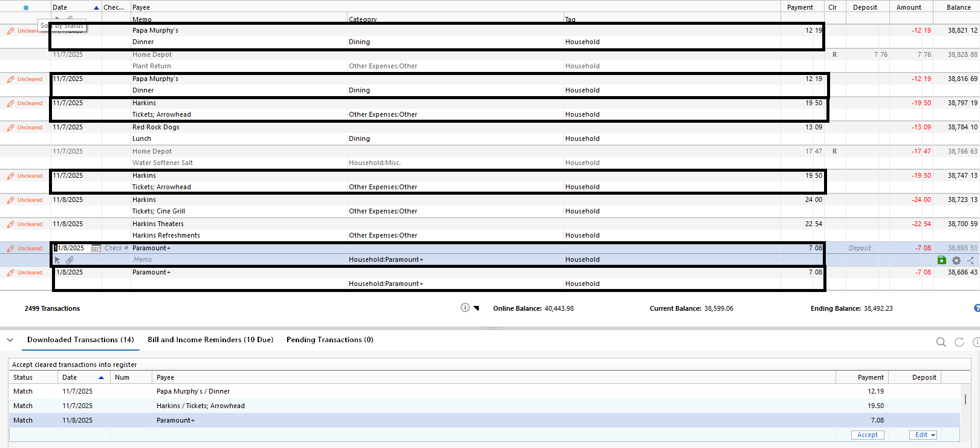Click the flag and follow-up icon
The image size is (980, 448).
point(57,260)
